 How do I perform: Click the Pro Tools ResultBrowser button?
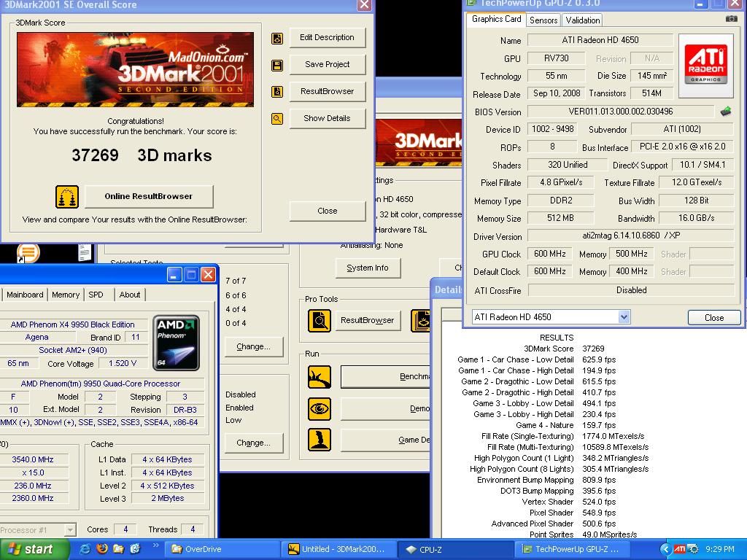pyautogui.click(x=368, y=320)
